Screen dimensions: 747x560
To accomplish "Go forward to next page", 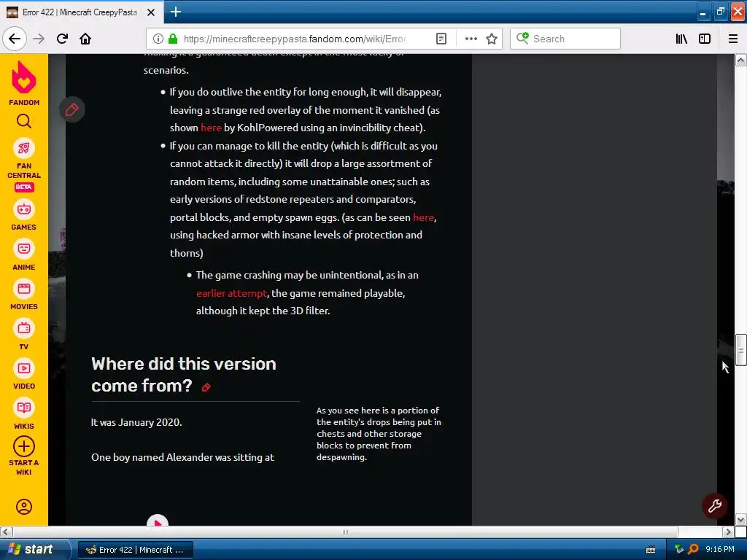I will (x=39, y=39).
